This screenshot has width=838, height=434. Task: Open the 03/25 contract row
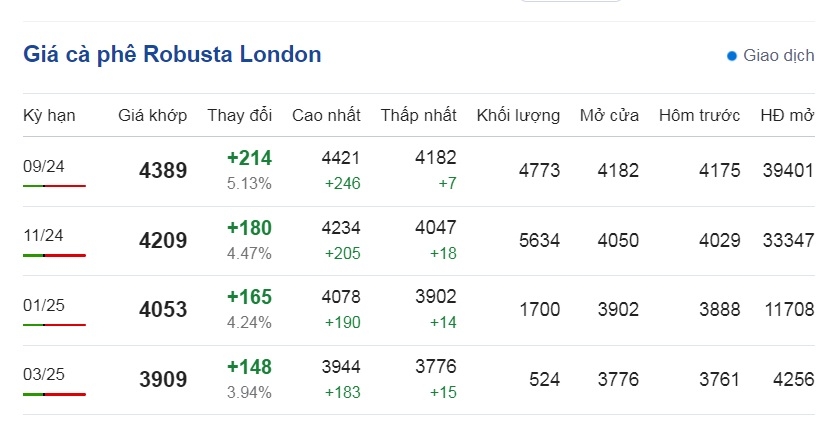click(419, 380)
